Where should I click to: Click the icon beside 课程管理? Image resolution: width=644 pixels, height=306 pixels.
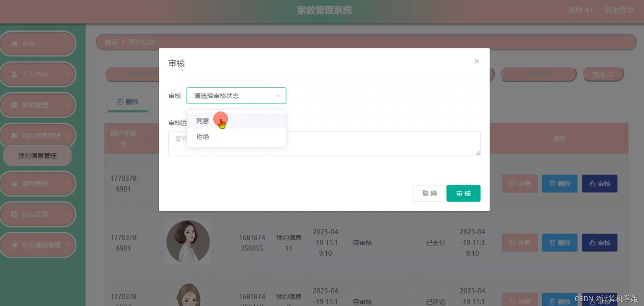click(14, 183)
